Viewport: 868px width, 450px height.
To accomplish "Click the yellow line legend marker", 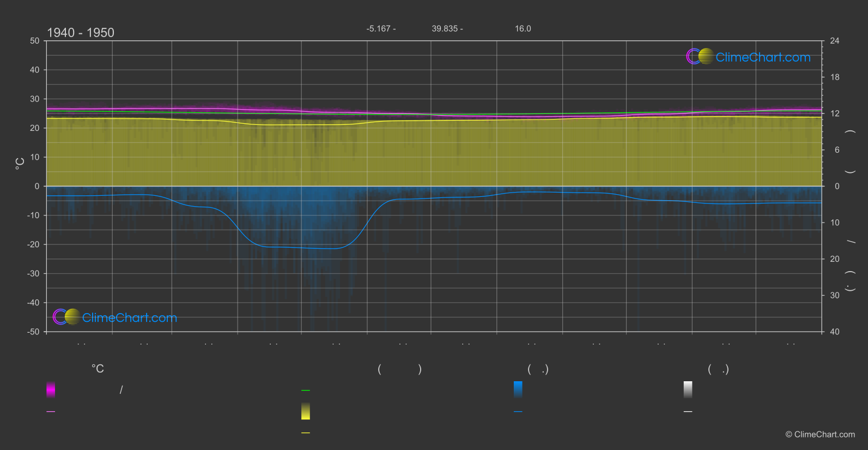I will [306, 433].
